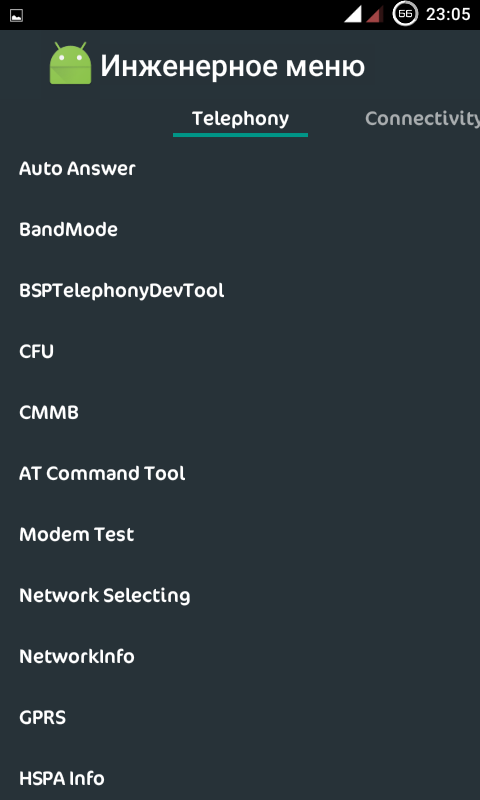
Task: Switch to the Connectivity tab
Action: (x=422, y=119)
